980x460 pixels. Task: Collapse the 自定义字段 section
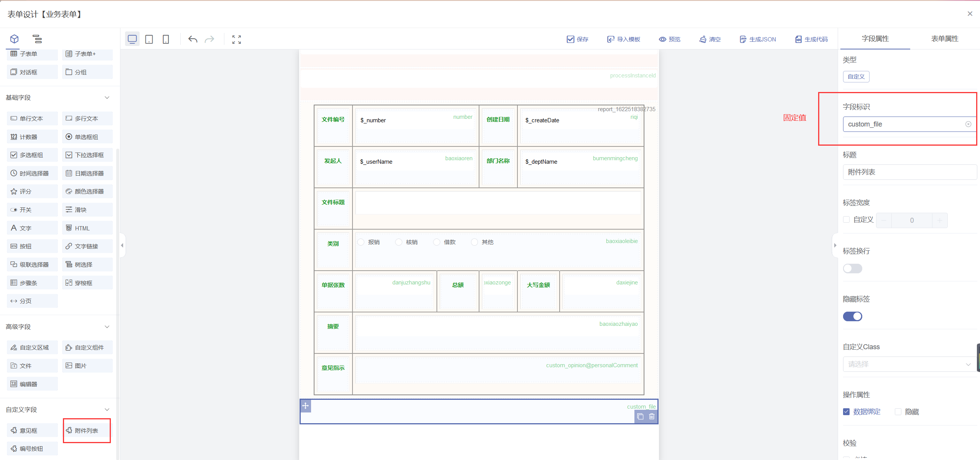tap(107, 410)
